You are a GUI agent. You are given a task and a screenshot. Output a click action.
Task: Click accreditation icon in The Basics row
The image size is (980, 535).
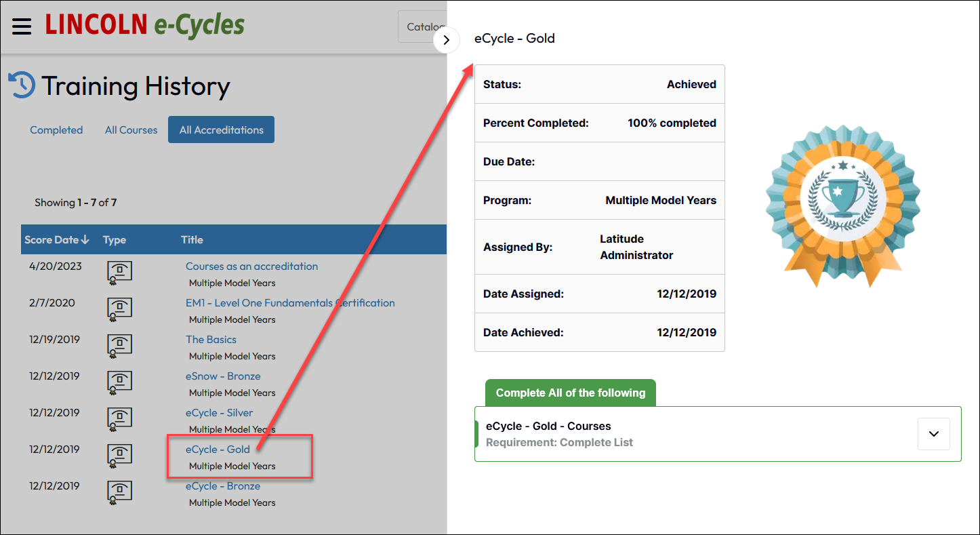click(x=119, y=346)
